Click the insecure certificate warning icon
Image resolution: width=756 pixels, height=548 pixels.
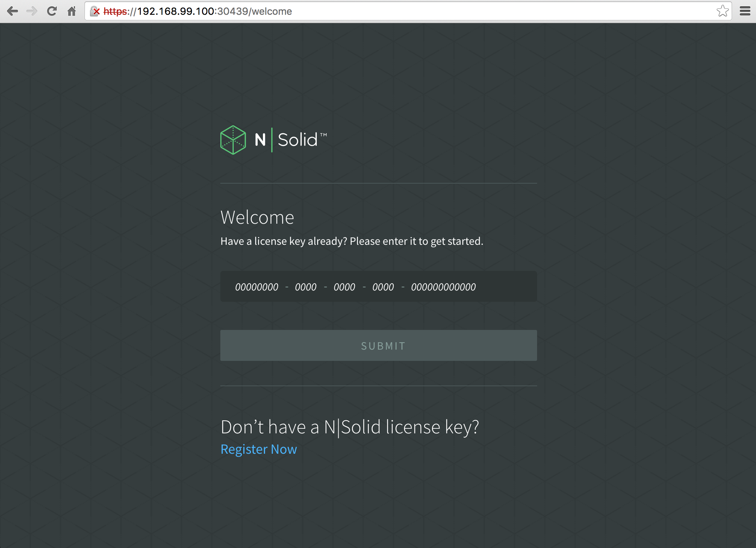(95, 11)
